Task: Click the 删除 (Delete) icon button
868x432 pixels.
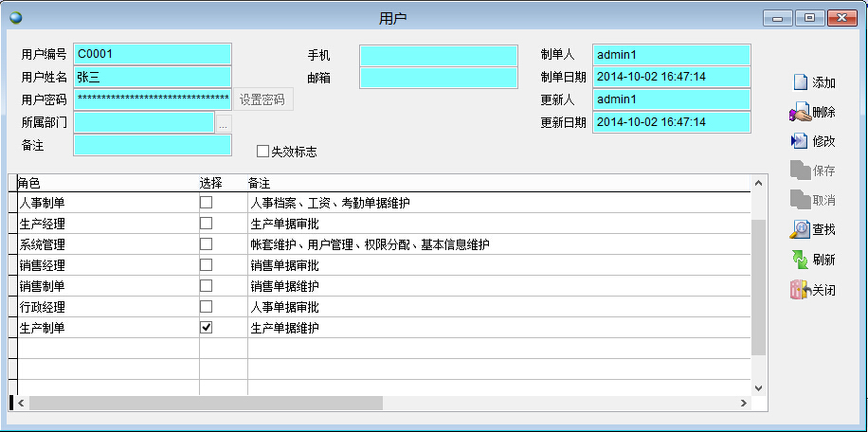Action: [801, 113]
